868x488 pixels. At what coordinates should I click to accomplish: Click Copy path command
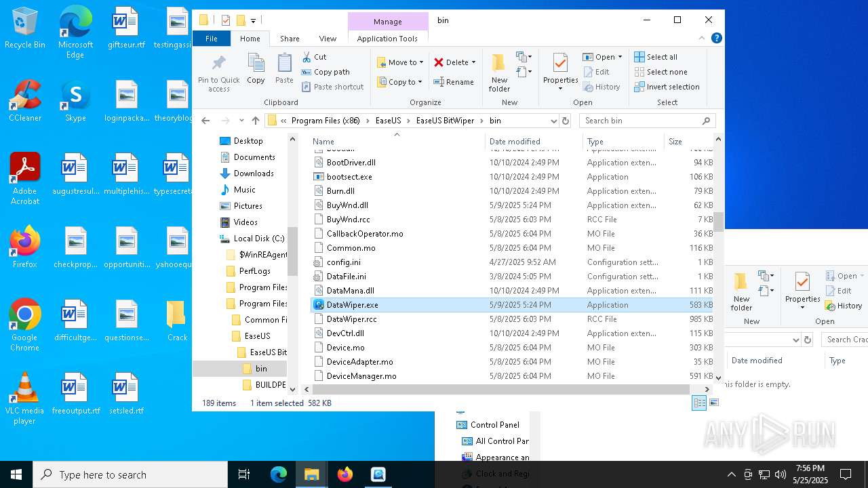pyautogui.click(x=325, y=72)
